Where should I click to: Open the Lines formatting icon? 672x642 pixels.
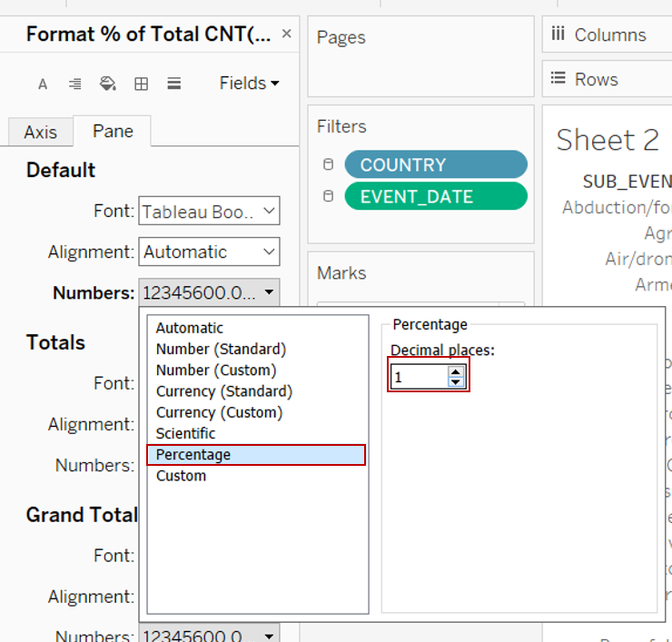click(173, 84)
